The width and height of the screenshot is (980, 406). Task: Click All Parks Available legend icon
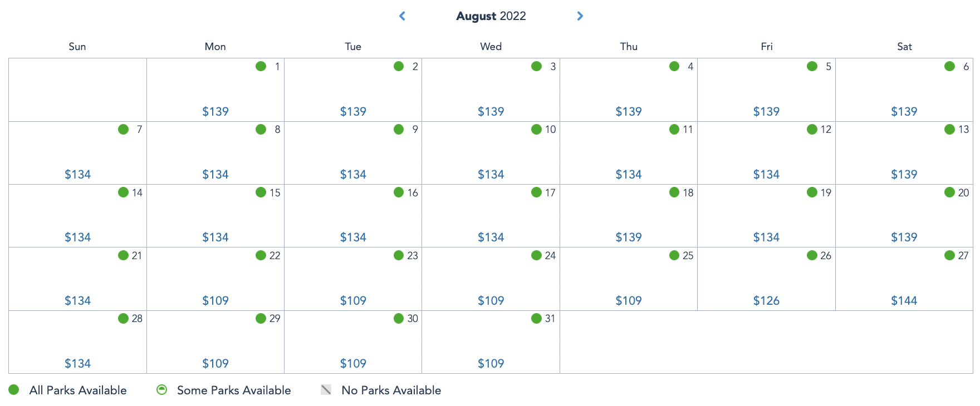point(14,390)
